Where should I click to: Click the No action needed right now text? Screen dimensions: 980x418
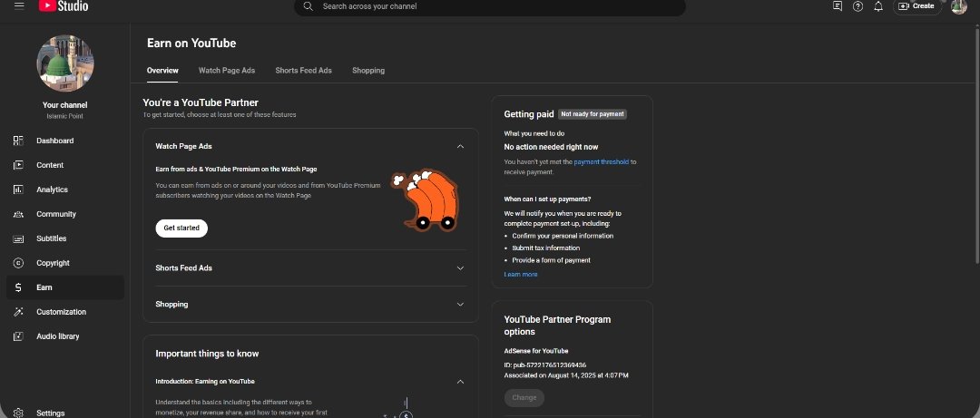coord(552,147)
